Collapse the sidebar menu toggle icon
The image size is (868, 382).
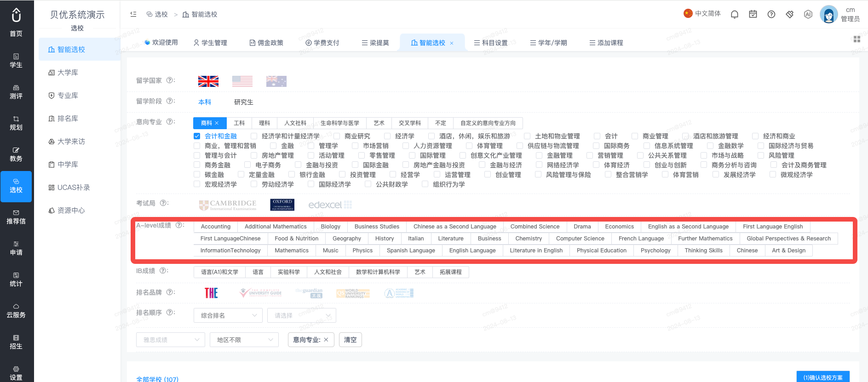click(133, 14)
